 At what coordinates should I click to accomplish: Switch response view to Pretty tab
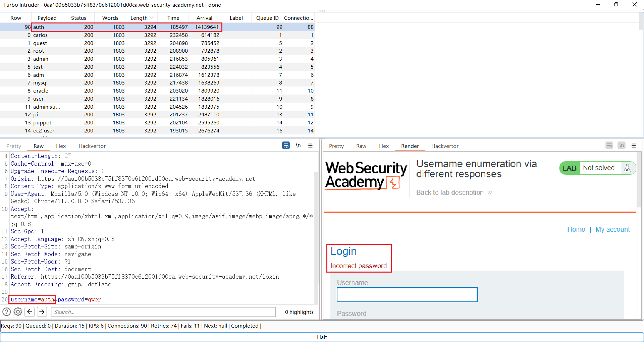pos(336,146)
